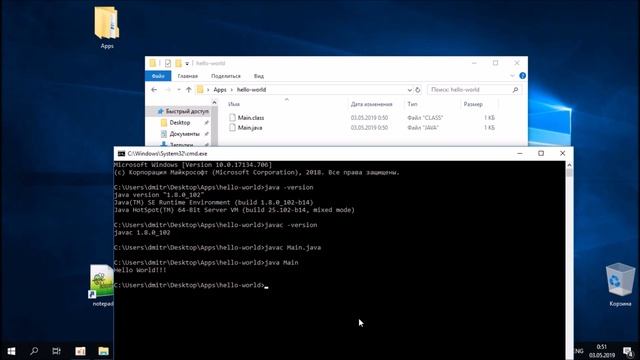Click New Folder icon in quick access toolbar
The height and width of the screenshot is (360, 640).
[x=178, y=63]
